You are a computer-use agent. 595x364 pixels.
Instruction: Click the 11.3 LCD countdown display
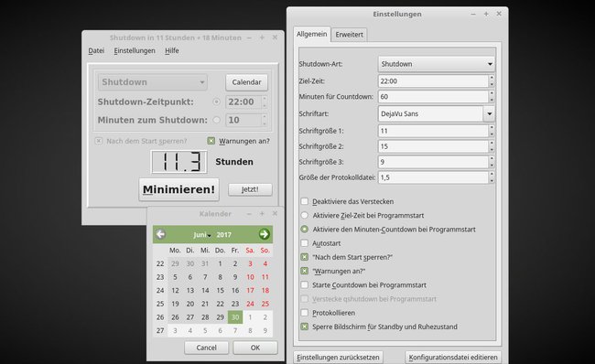click(179, 162)
